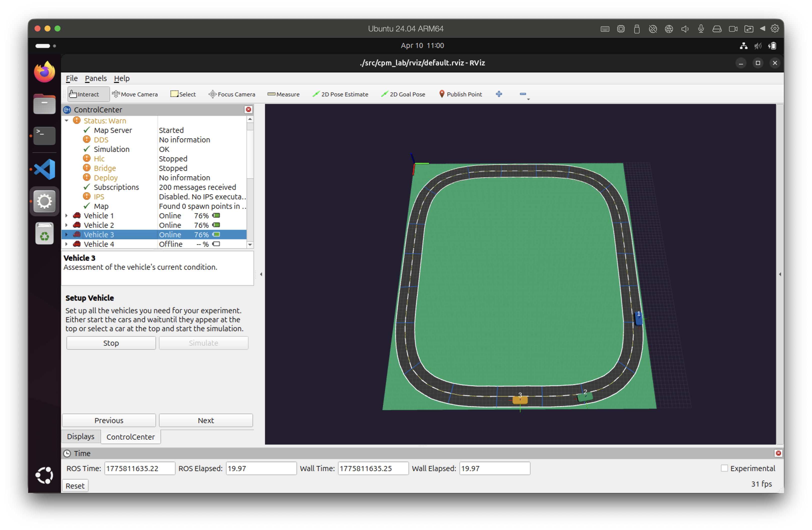The height and width of the screenshot is (530, 812).
Task: Expand the Vehicle 2 row
Action: click(66, 225)
